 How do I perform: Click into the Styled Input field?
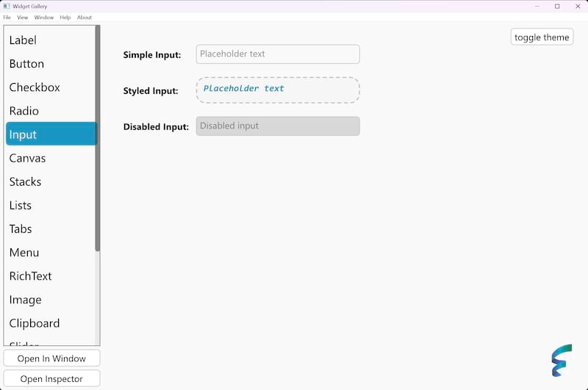pos(277,90)
